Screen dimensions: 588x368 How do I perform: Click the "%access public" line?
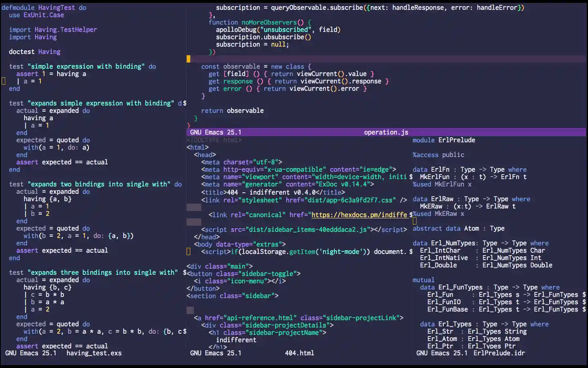tap(438, 155)
